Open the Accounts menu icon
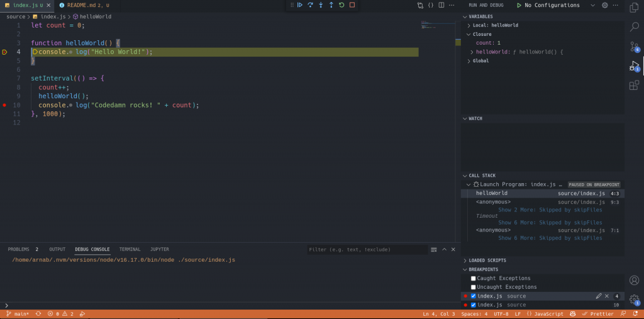 coord(634,281)
